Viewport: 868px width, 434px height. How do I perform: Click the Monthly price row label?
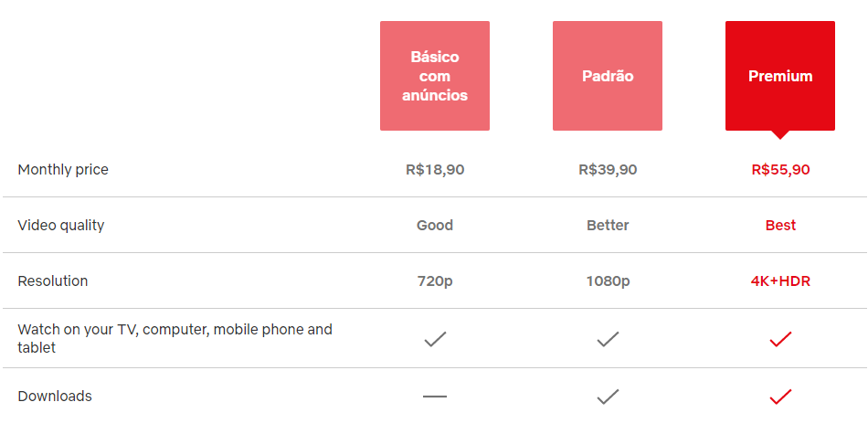tap(63, 170)
